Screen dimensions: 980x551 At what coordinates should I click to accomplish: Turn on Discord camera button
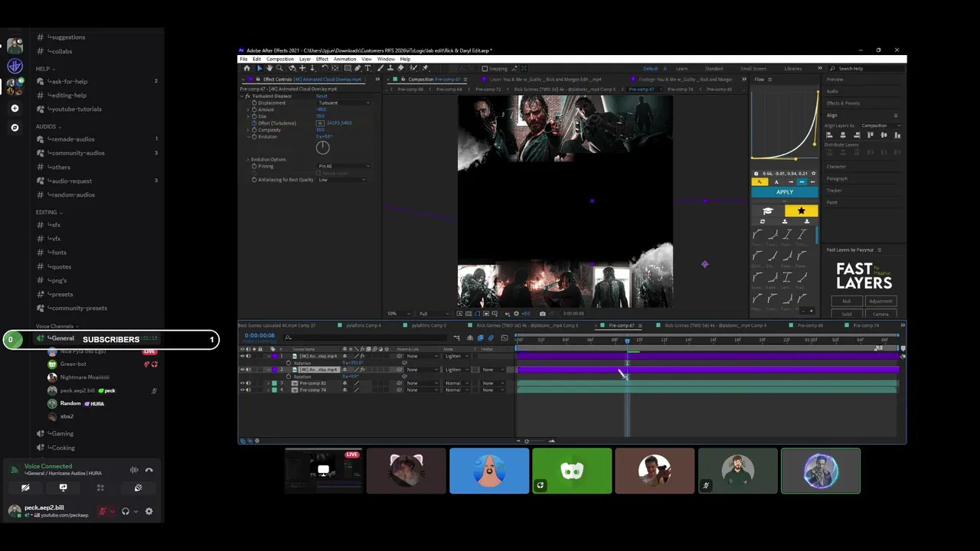[x=25, y=487]
